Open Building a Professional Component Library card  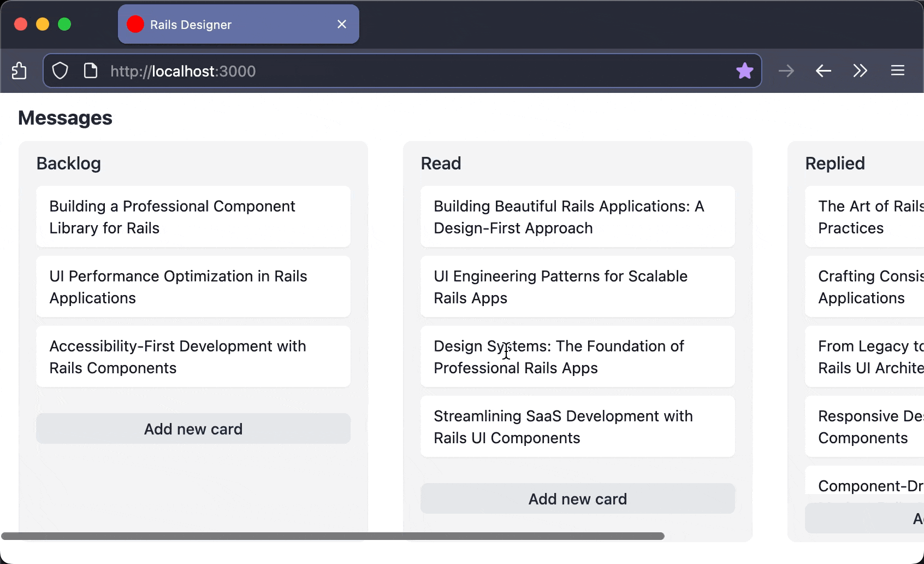click(x=193, y=217)
